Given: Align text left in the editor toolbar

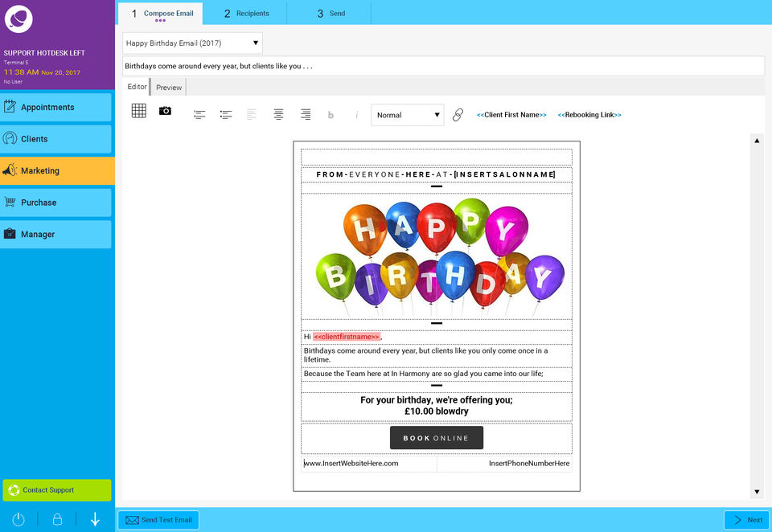Looking at the screenshot, I should pyautogui.click(x=252, y=115).
